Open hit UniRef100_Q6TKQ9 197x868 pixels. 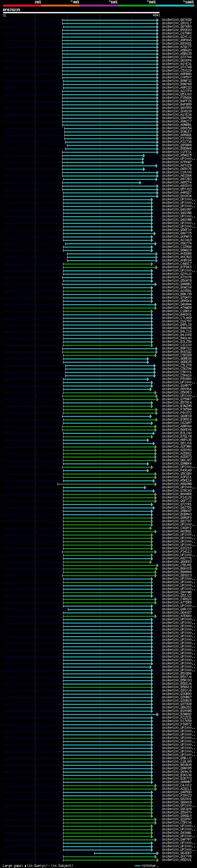(177, 20)
